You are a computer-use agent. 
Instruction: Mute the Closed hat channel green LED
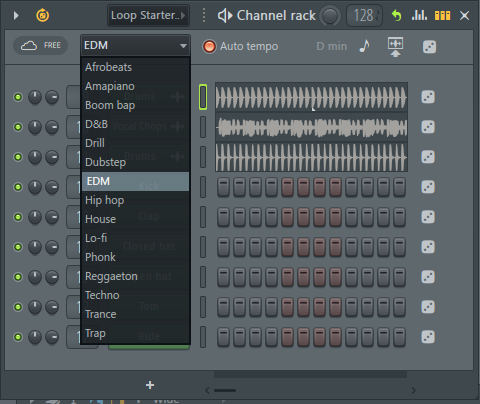point(18,247)
